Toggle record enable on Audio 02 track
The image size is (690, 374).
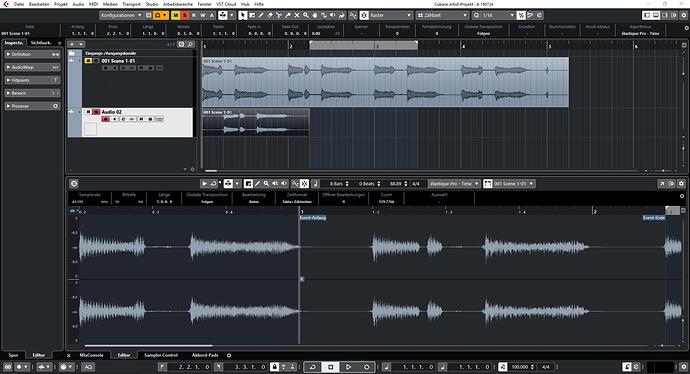pyautogui.click(x=105, y=119)
